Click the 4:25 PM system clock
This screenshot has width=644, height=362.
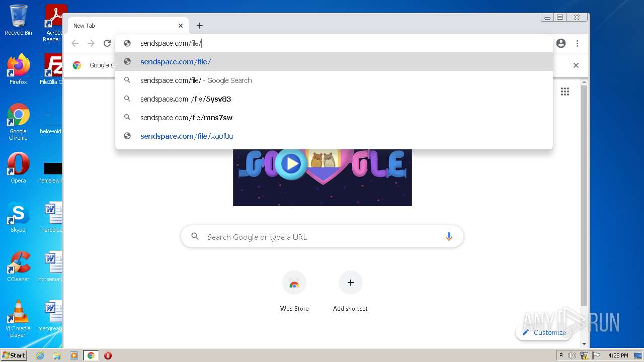pos(618,355)
